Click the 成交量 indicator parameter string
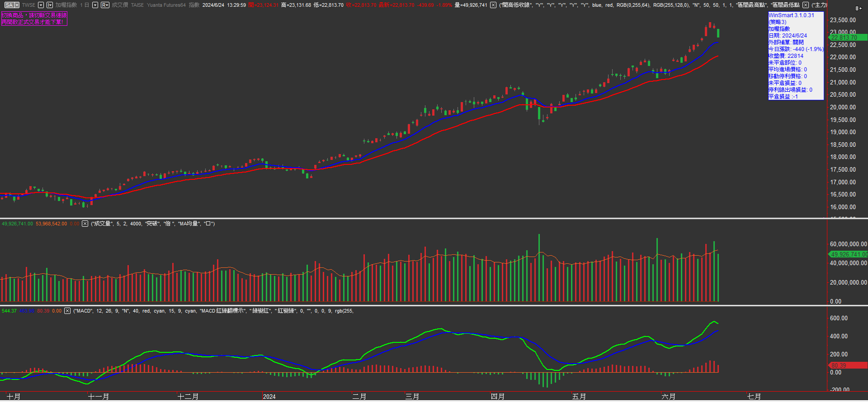 (x=153, y=224)
